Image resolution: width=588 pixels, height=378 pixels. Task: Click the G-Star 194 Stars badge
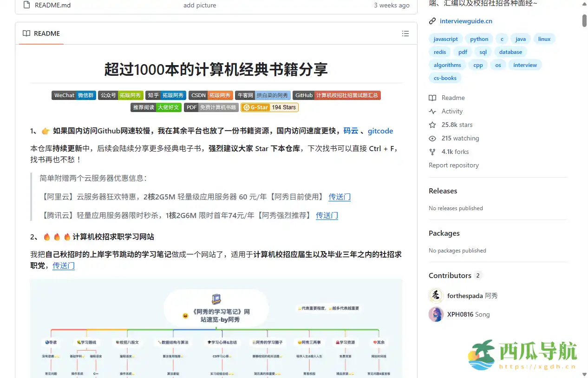click(x=269, y=107)
